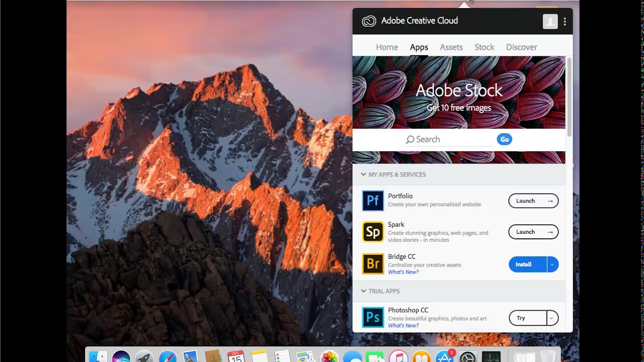Click the apps panel vertical scrollbar

coord(569,97)
